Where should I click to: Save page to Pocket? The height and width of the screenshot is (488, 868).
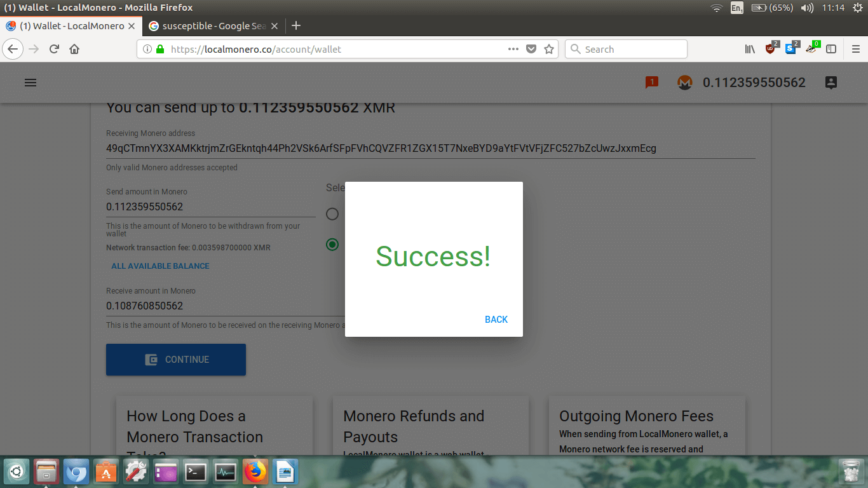point(531,49)
